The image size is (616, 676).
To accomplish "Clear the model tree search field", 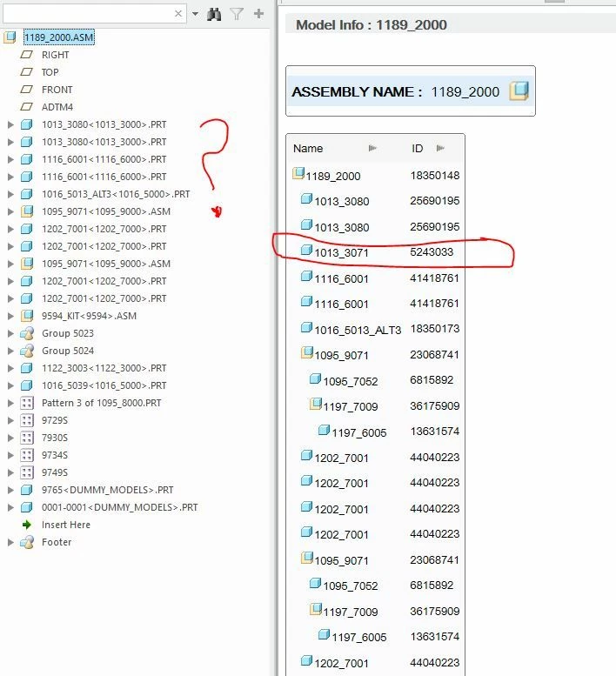I will (x=178, y=14).
